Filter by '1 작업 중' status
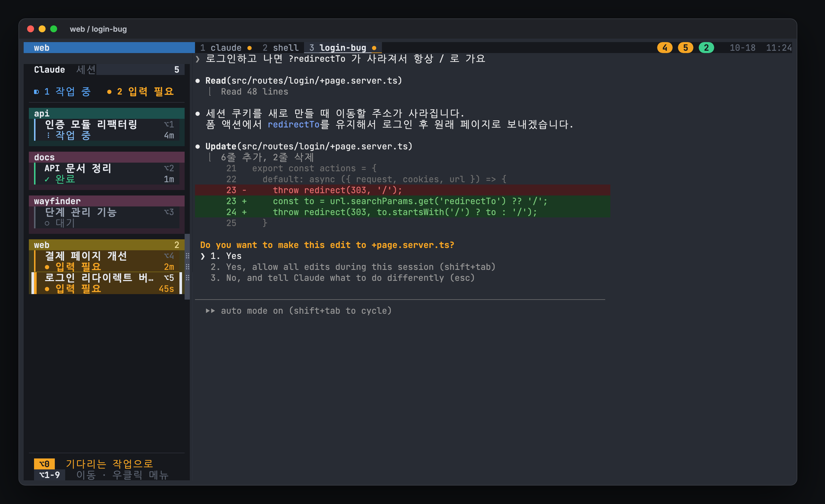 63,91
